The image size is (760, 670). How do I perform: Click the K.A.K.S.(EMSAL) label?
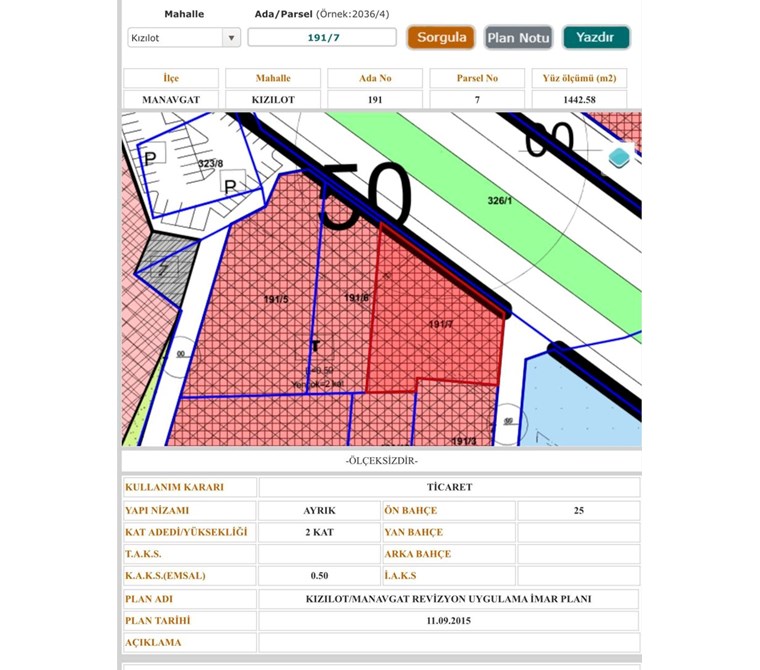(165, 575)
